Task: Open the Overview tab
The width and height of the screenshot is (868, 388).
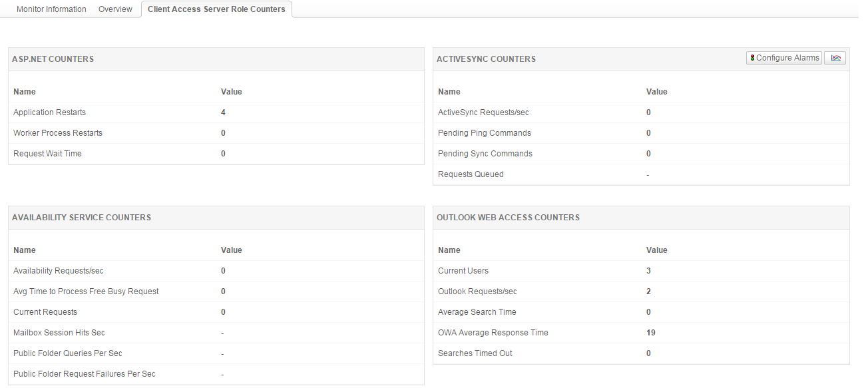Action: coord(115,9)
